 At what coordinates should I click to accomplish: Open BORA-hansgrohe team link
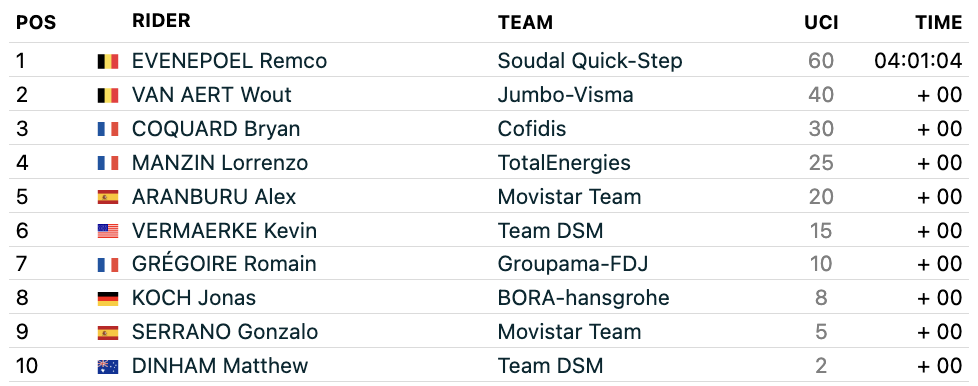pos(584,298)
